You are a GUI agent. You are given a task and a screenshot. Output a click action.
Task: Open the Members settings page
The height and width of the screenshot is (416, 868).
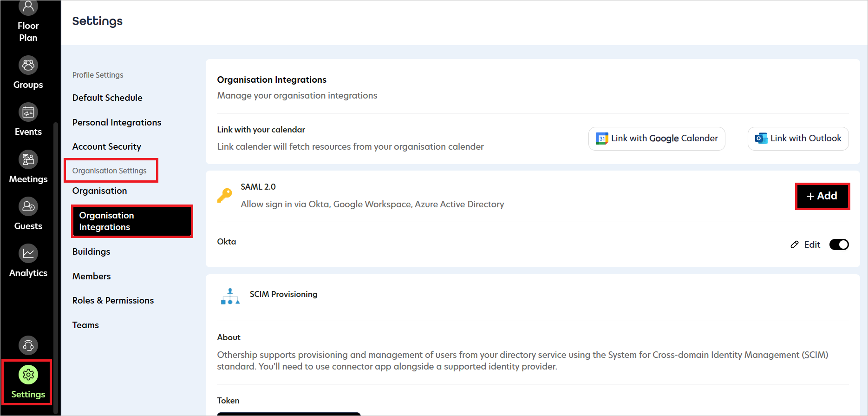coord(91,276)
